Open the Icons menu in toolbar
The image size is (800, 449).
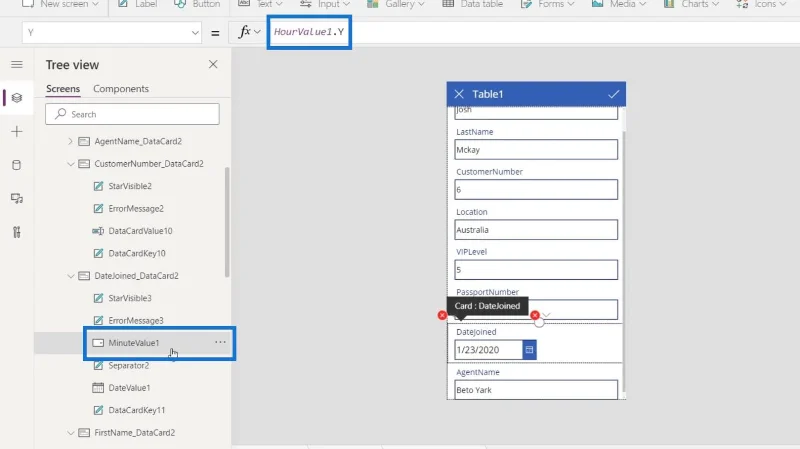pos(761,4)
